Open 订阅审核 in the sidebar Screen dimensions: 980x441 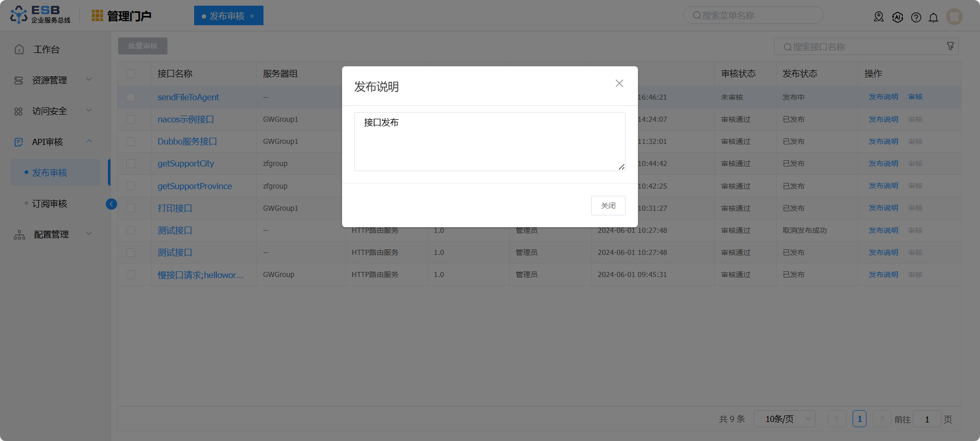click(x=50, y=204)
